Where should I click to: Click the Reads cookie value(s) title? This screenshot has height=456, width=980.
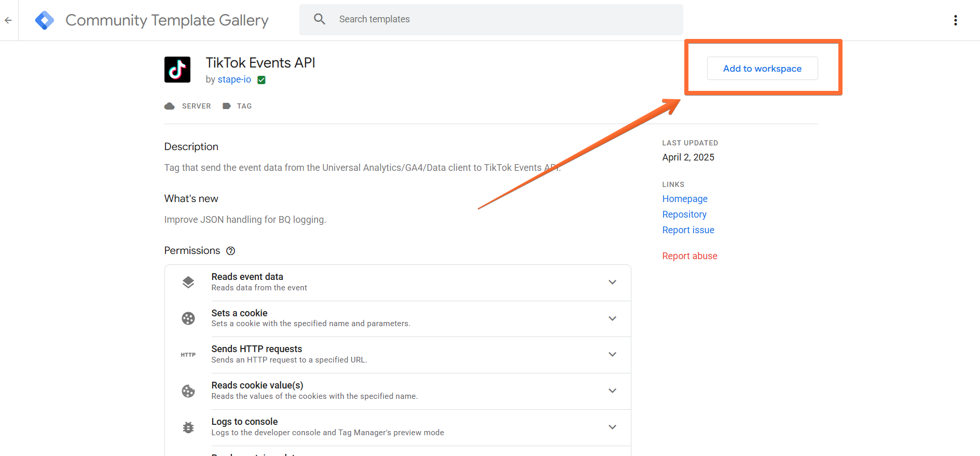click(x=257, y=385)
